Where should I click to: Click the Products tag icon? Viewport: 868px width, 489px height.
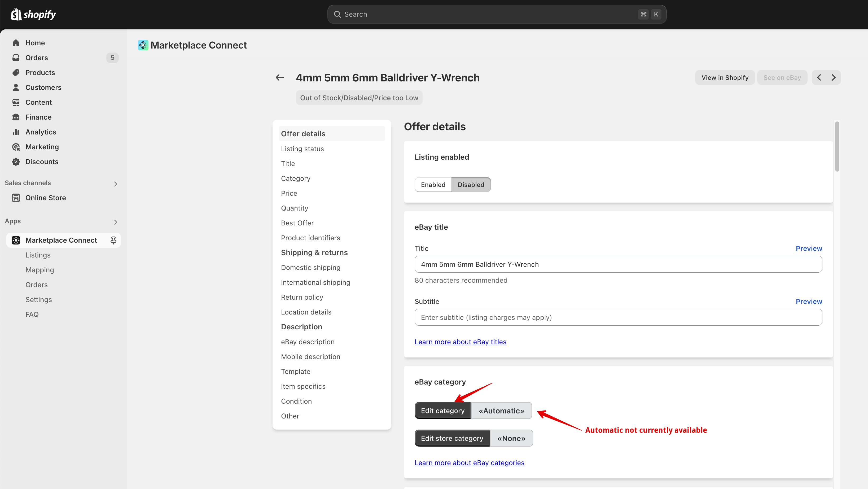tap(16, 72)
